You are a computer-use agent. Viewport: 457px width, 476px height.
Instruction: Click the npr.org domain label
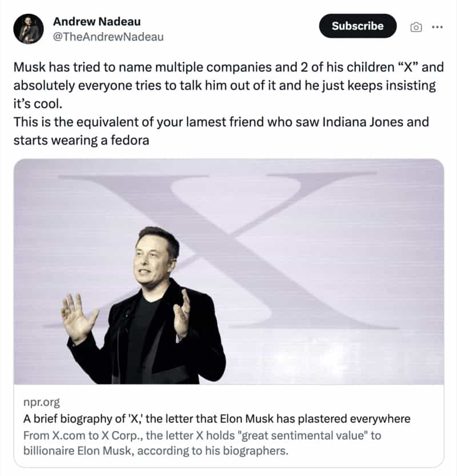(41, 403)
